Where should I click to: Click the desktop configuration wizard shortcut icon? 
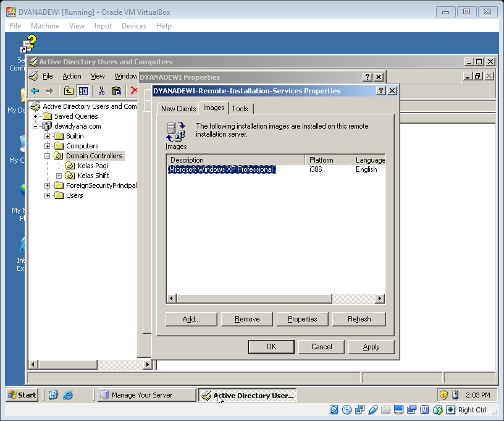(28, 44)
